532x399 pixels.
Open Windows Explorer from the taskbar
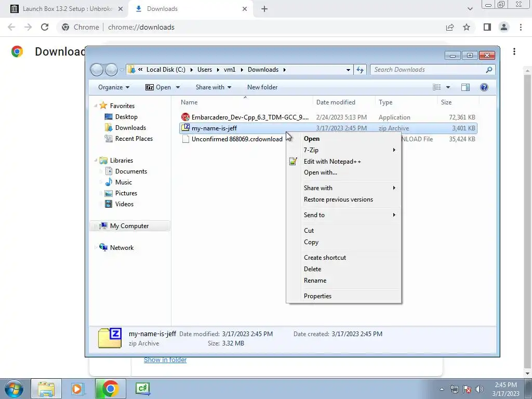46,389
